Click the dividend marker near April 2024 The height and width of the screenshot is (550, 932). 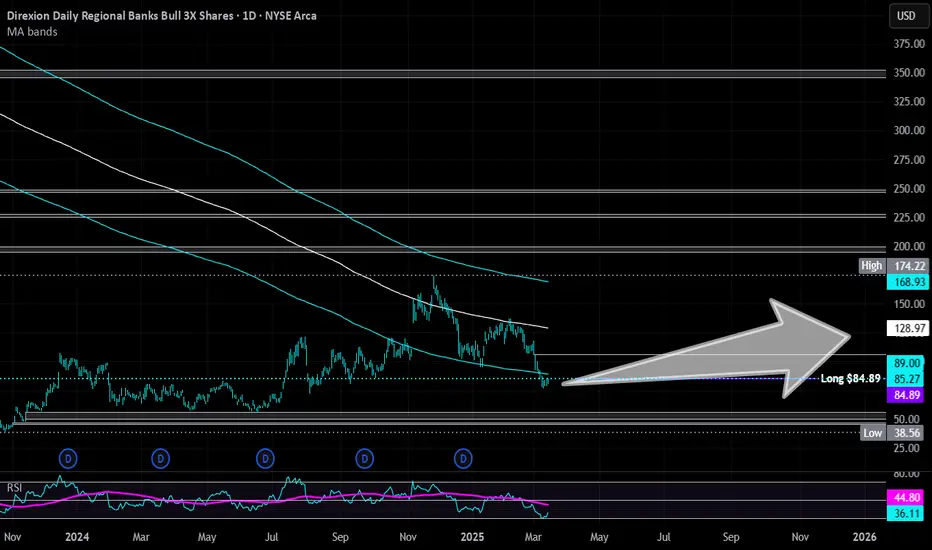[x=160, y=458]
